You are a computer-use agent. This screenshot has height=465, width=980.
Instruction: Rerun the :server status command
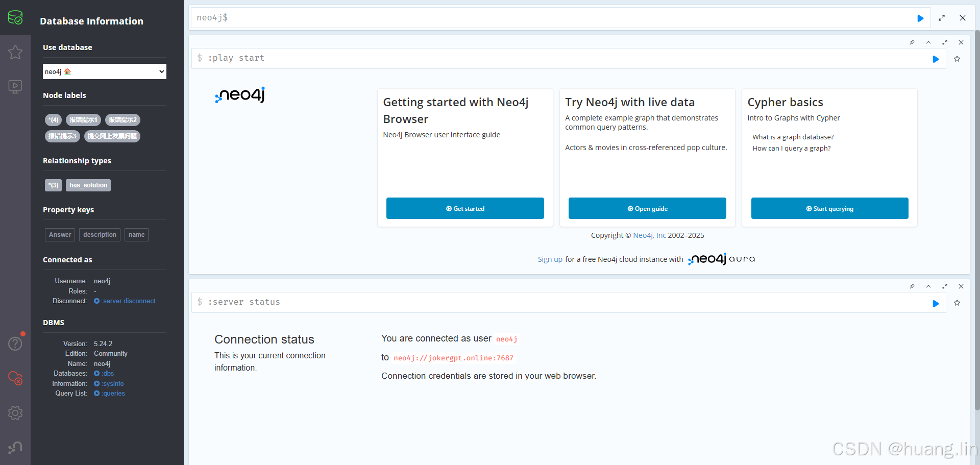[x=936, y=303]
